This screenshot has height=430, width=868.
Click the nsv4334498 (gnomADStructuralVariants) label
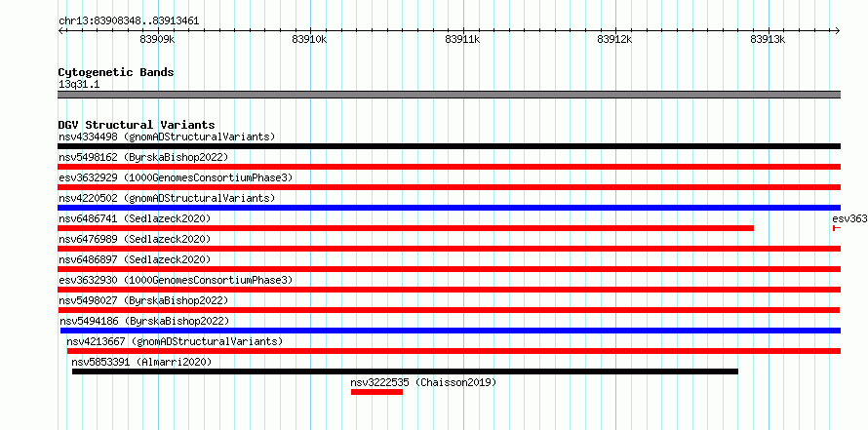click(x=167, y=137)
